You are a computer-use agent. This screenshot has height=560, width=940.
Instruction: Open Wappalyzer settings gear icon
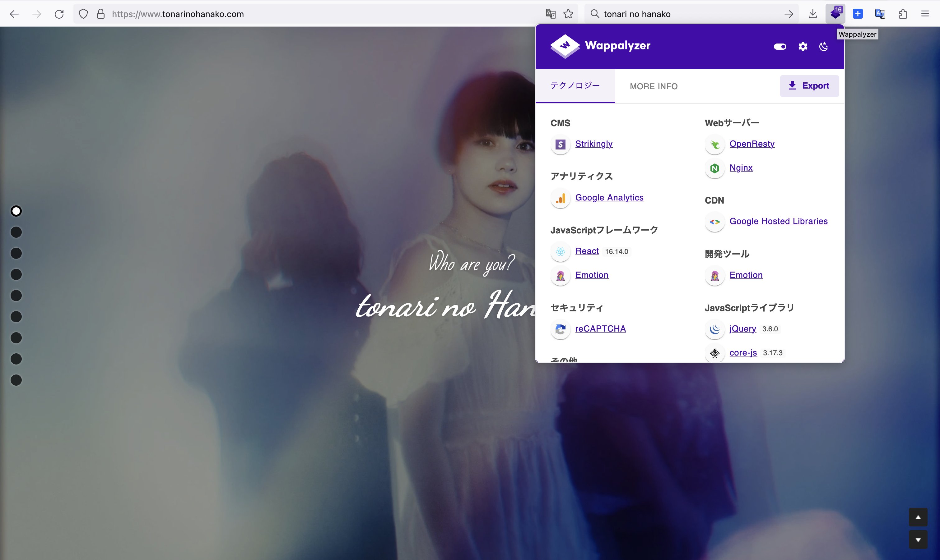click(803, 46)
